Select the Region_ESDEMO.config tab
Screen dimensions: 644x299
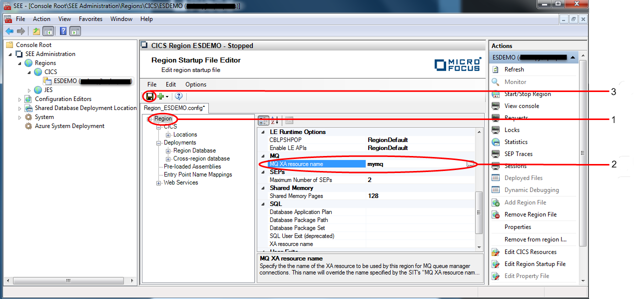[x=174, y=107]
